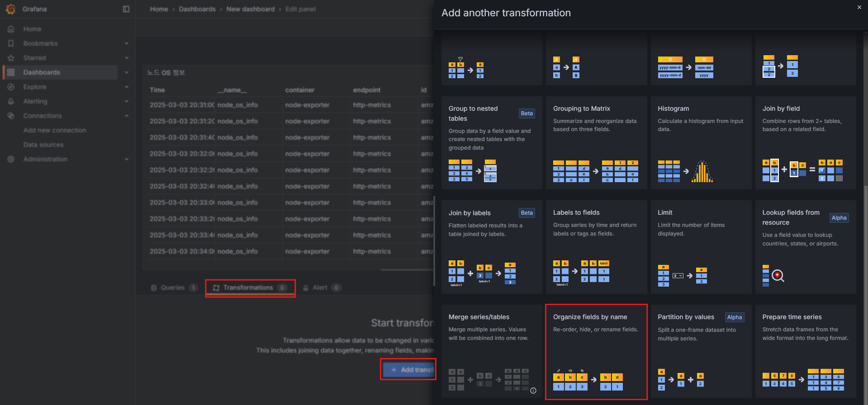Expand the Explore sidebar section
Viewport: 868px width, 405px height.
click(x=127, y=87)
